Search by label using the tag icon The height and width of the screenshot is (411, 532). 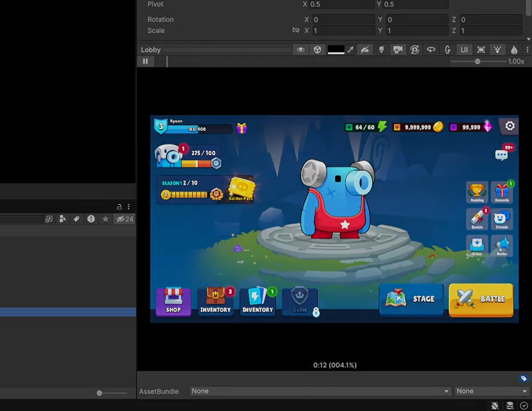(x=76, y=219)
